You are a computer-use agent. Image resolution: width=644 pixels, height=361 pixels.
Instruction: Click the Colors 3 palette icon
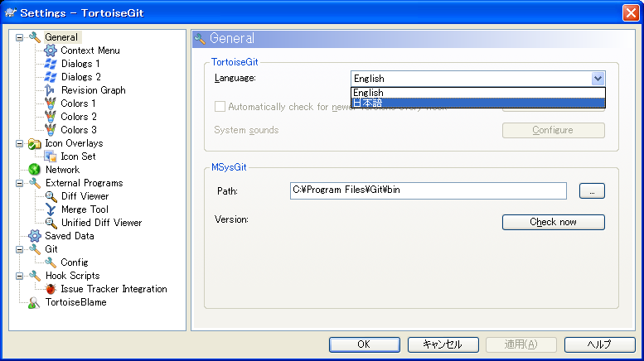[51, 130]
